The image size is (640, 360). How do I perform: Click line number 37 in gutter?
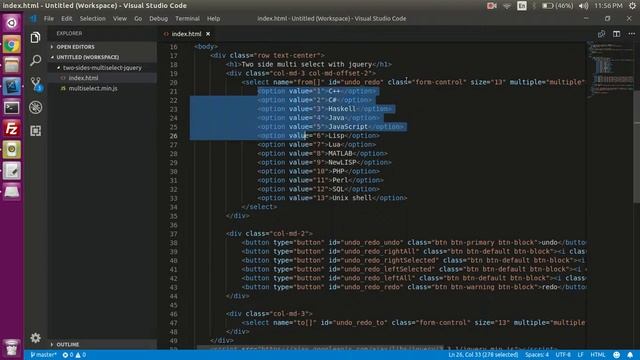click(173, 234)
